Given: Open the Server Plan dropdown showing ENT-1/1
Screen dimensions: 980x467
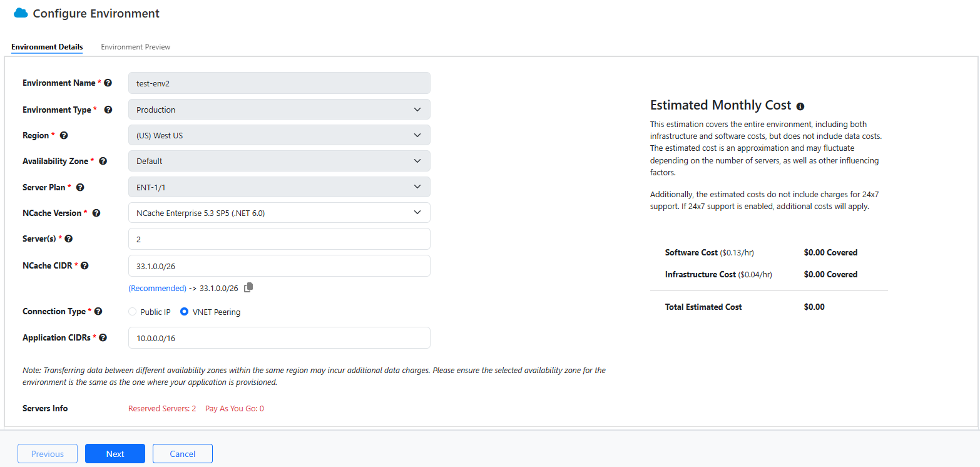Looking at the screenshot, I should (x=279, y=187).
